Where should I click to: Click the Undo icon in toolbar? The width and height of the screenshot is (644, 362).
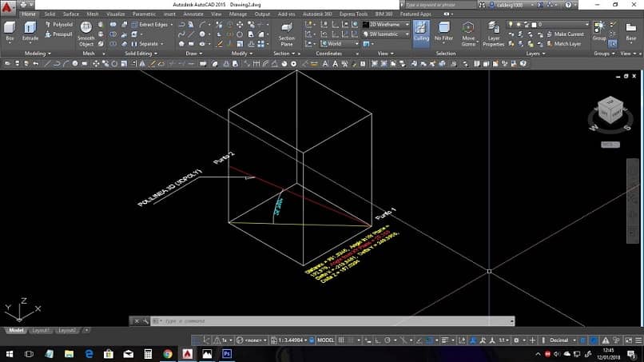pos(36,64)
